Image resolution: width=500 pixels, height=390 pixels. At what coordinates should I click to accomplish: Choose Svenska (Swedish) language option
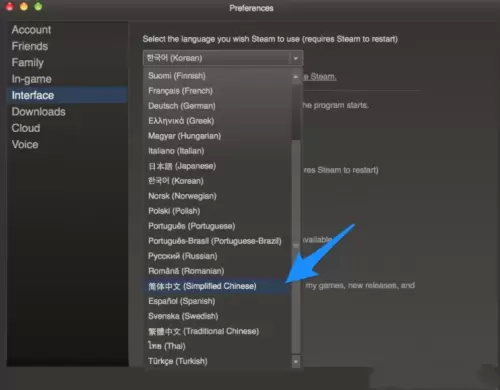tap(218, 316)
